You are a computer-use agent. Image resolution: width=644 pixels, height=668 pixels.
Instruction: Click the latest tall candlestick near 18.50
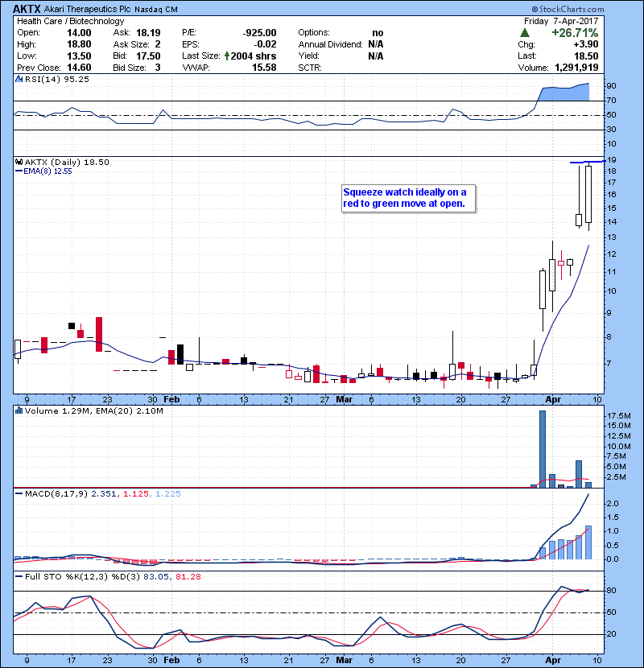[588, 194]
